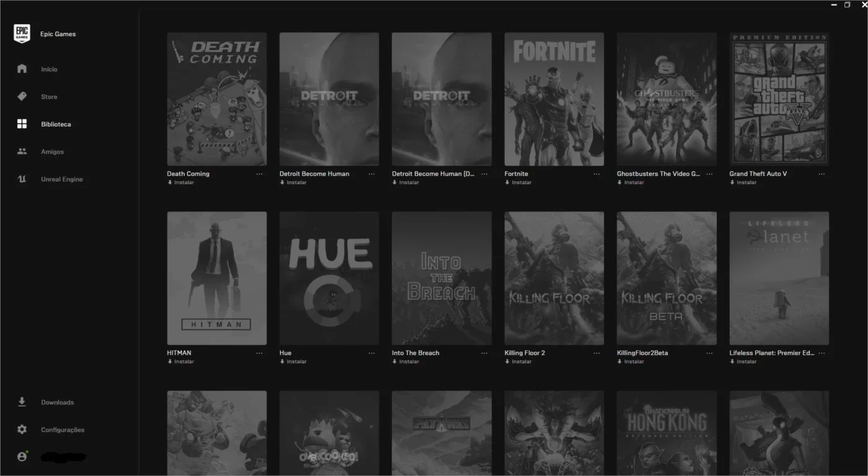Click the Unreal Engine logo icon
This screenshot has height=476, width=868.
click(x=22, y=179)
